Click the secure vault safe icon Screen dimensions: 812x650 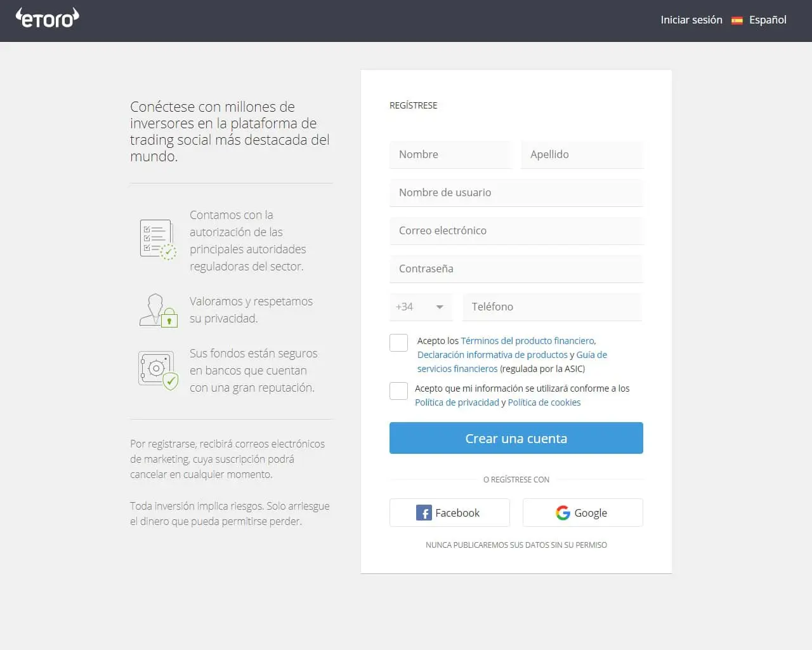tap(157, 368)
